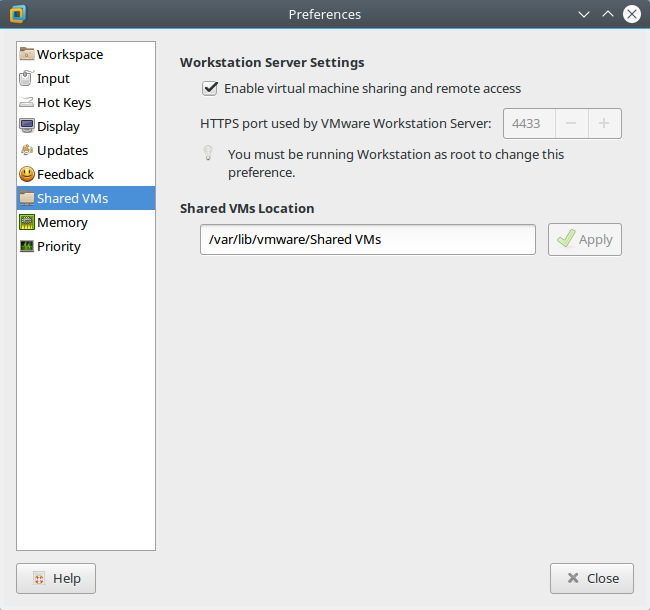Click the HTTPS port value 4433
This screenshot has height=610, width=650.
tap(529, 123)
